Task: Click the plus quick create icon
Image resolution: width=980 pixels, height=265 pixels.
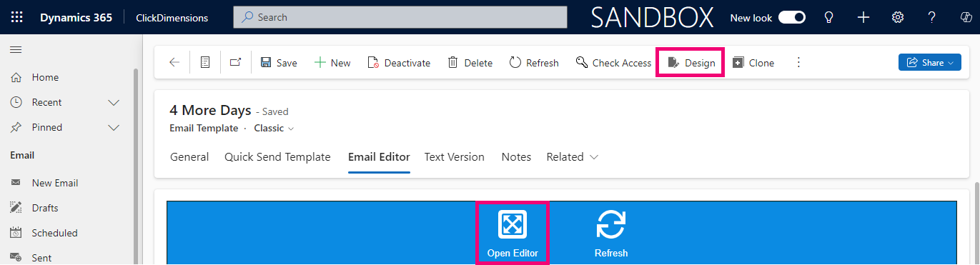Action: click(863, 18)
